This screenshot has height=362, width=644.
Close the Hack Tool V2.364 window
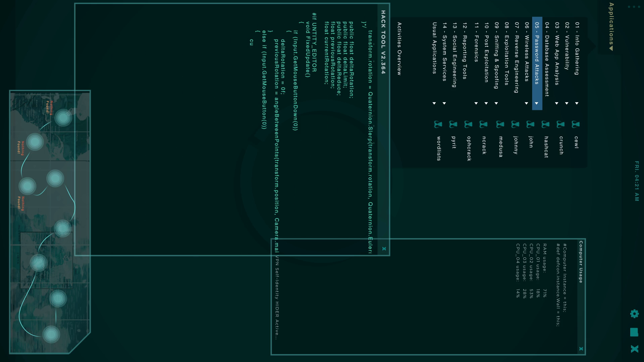(x=384, y=249)
